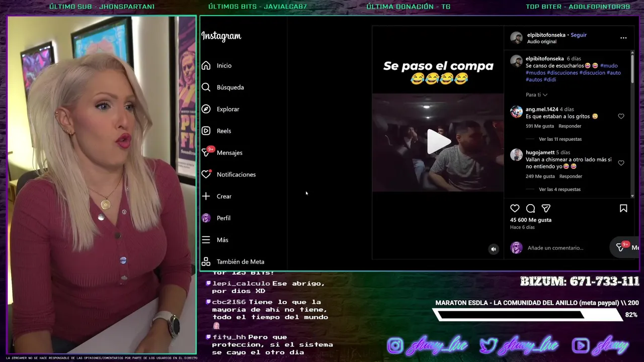The width and height of the screenshot is (644, 362).
Task: Click Instagram handle icon in overlay
Action: [395, 346]
